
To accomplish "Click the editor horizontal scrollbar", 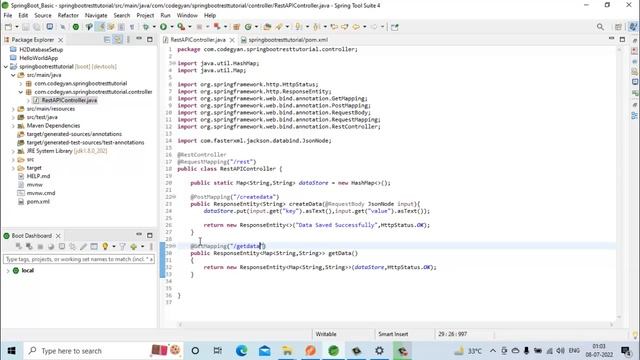I will point(396,324).
